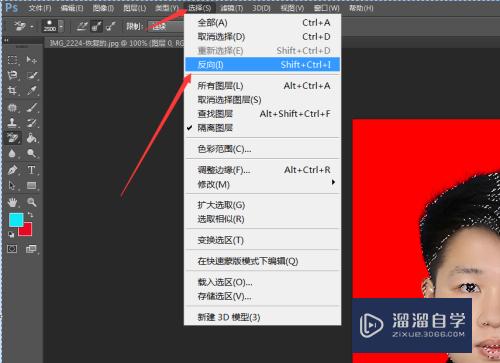Open the 编辑(E) menu
This screenshot has height=363, width=500.
72,8
